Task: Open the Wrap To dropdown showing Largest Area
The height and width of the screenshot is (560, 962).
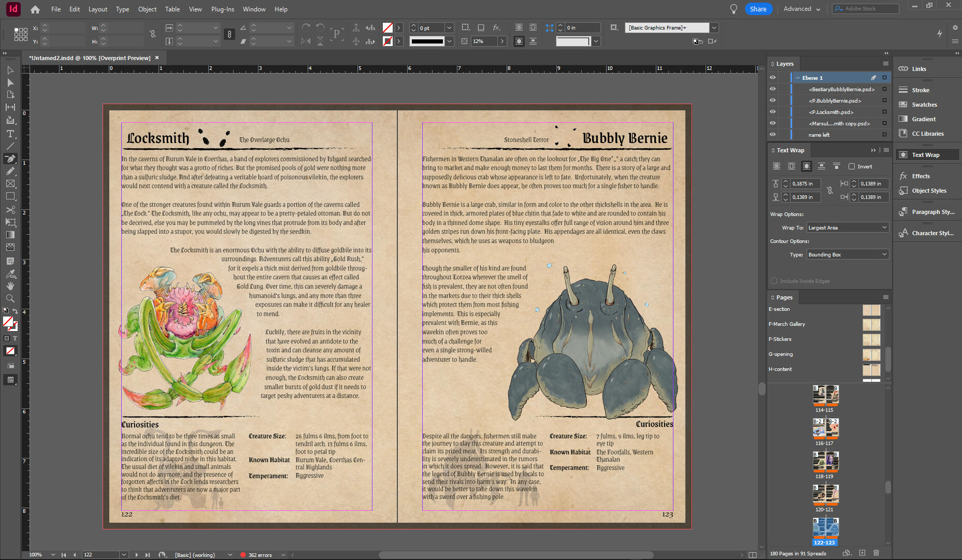Action: click(848, 227)
